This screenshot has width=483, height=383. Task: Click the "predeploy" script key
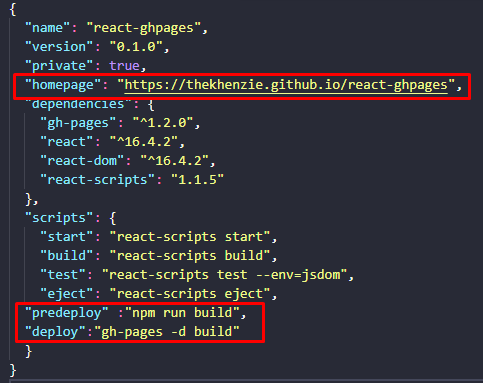(x=67, y=313)
